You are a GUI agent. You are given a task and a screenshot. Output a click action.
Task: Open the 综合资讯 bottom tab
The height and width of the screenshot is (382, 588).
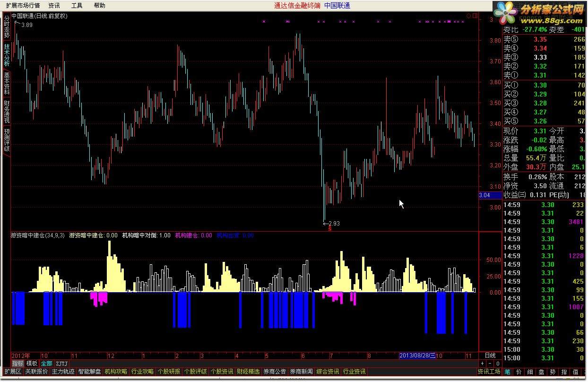pos(328,372)
